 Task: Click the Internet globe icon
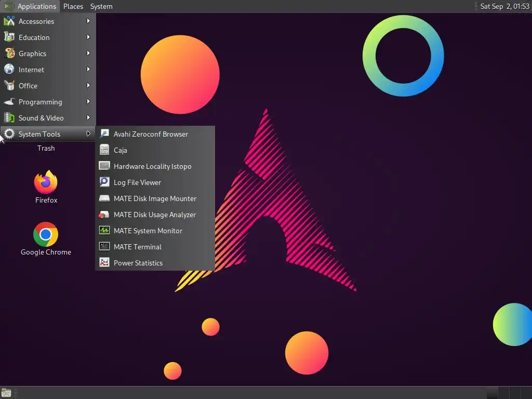point(9,69)
